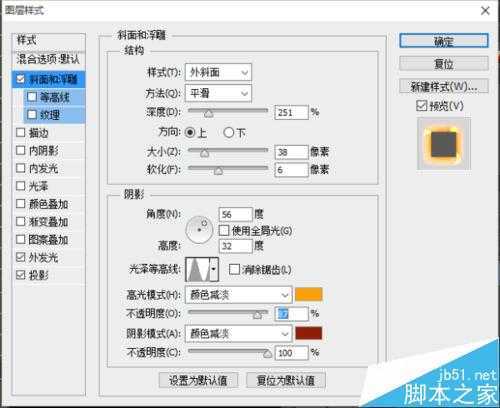Click the highlight 不透明度(O) value field

point(291,314)
